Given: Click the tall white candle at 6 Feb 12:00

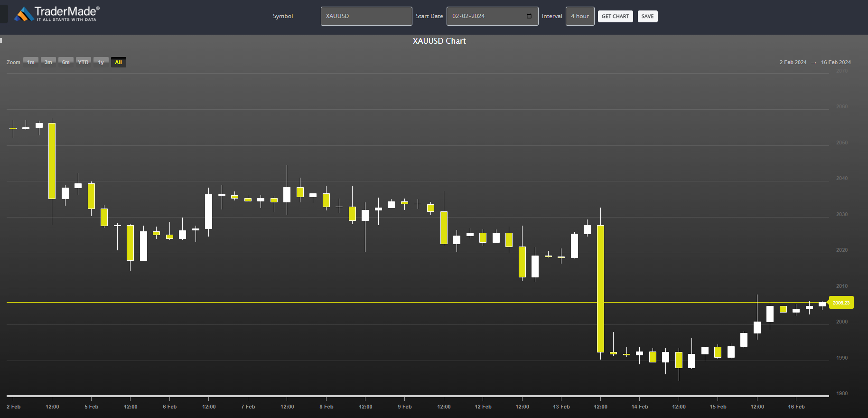Looking at the screenshot, I should click(x=208, y=211).
